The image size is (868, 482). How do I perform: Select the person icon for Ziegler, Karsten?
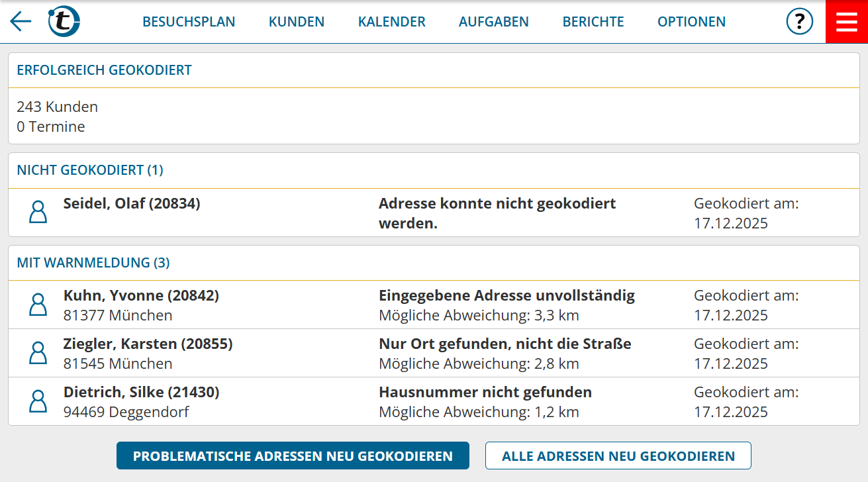click(x=38, y=352)
